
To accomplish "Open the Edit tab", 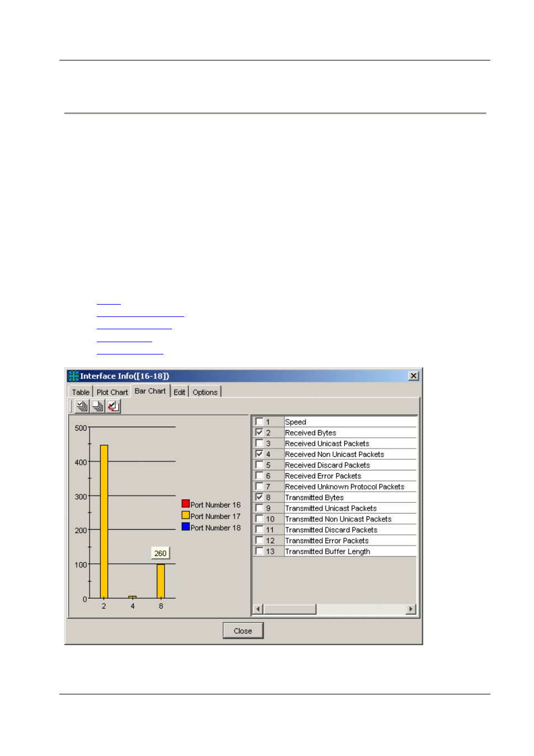I will pos(179,392).
